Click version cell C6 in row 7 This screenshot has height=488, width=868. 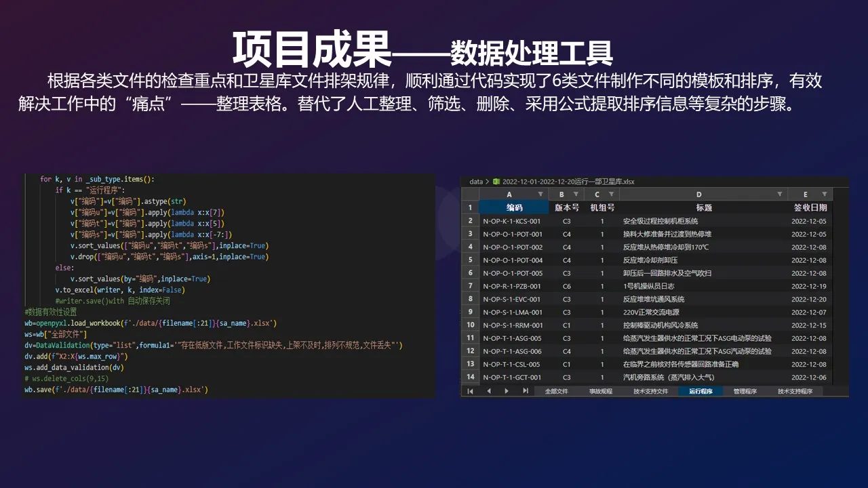click(x=566, y=286)
